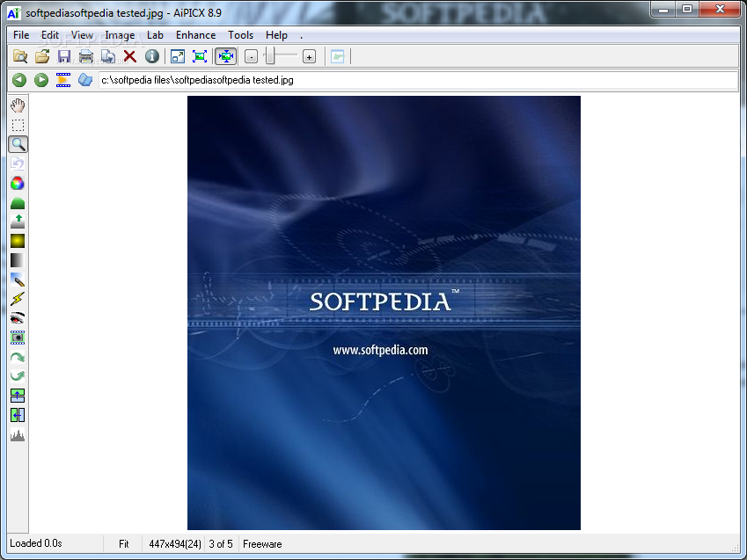The image size is (747, 560).
Task: Open the Enhance menu
Action: [196, 35]
